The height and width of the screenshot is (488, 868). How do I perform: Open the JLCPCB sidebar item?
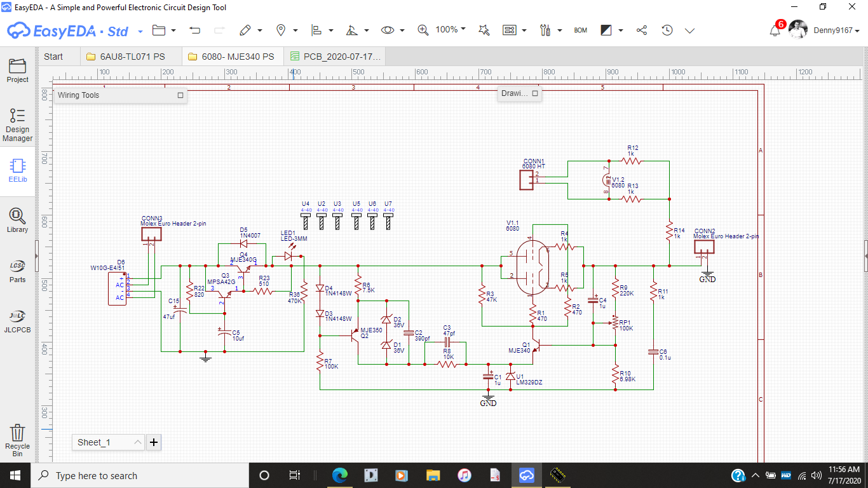pos(17,321)
